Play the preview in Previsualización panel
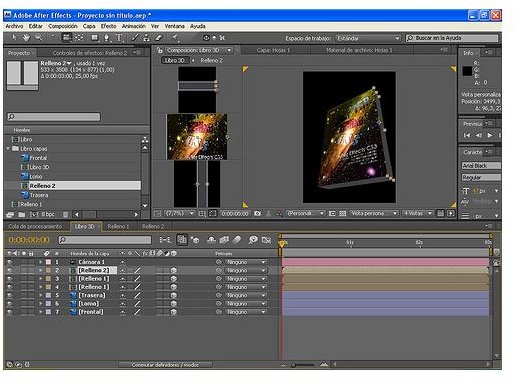Viewport: 514px width, 386px height. 489,135
